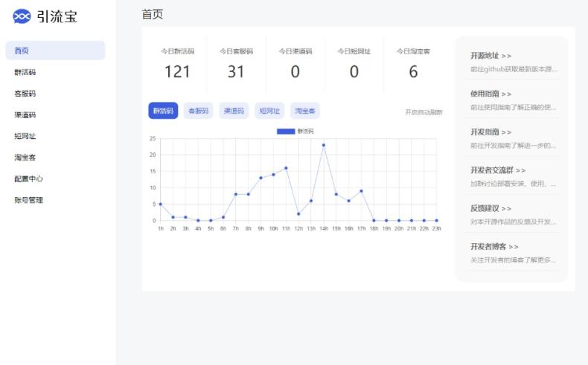Go to 账号管理 in the sidebar

coord(28,200)
